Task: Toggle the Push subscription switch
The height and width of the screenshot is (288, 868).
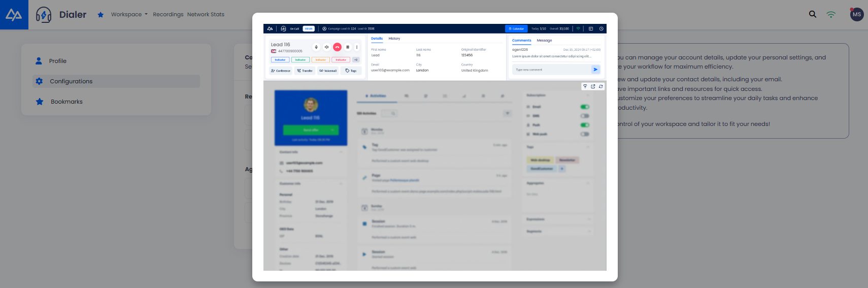Action: pos(585,125)
